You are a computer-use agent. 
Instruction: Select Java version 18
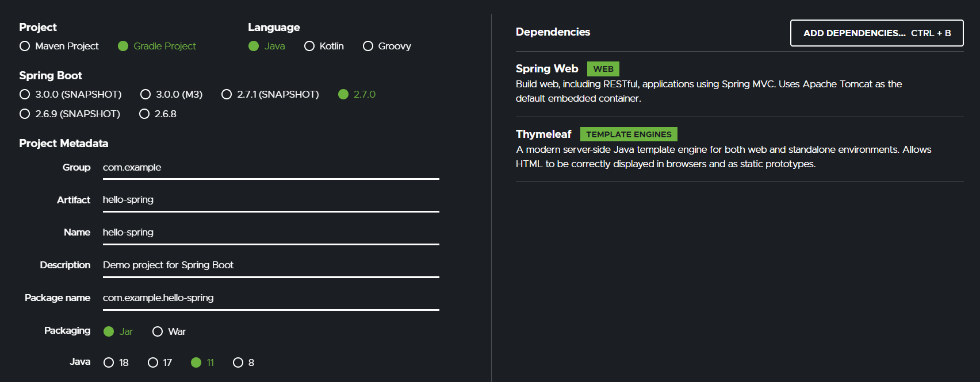(x=109, y=362)
